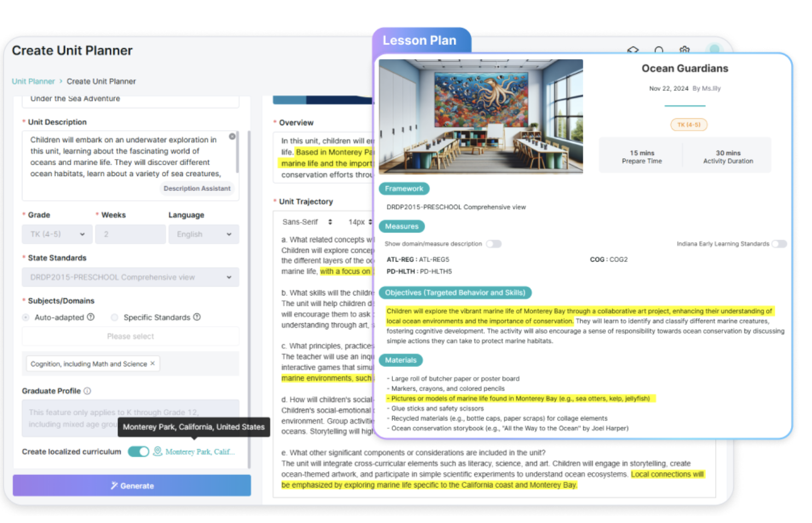Viewport: 812px width, 523px height.
Task: Expand the Language dropdown set to English
Action: 204,234
